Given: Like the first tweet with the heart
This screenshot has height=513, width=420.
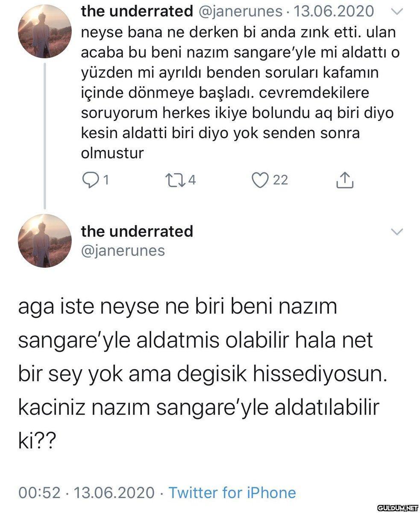Looking at the screenshot, I should click(258, 181).
